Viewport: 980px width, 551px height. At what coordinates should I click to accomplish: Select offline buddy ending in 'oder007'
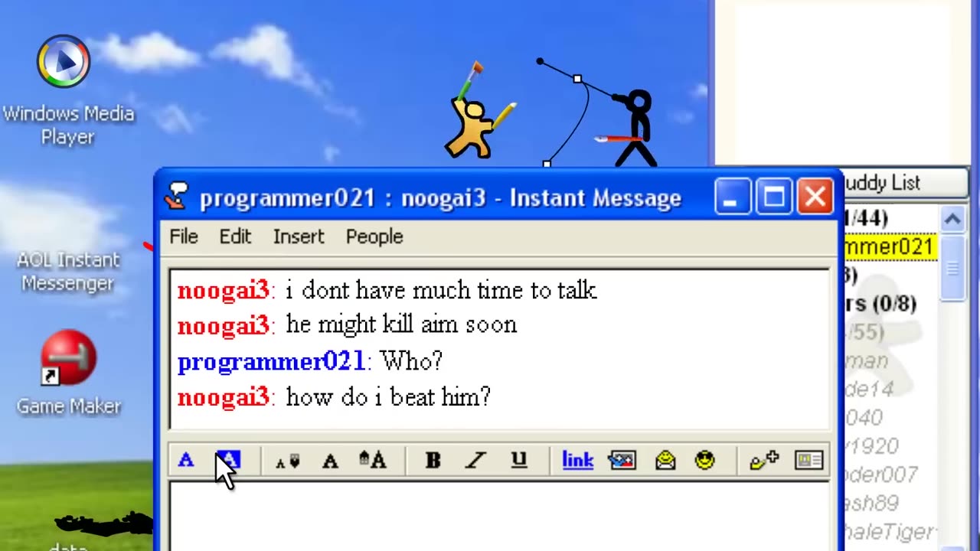[x=881, y=475]
